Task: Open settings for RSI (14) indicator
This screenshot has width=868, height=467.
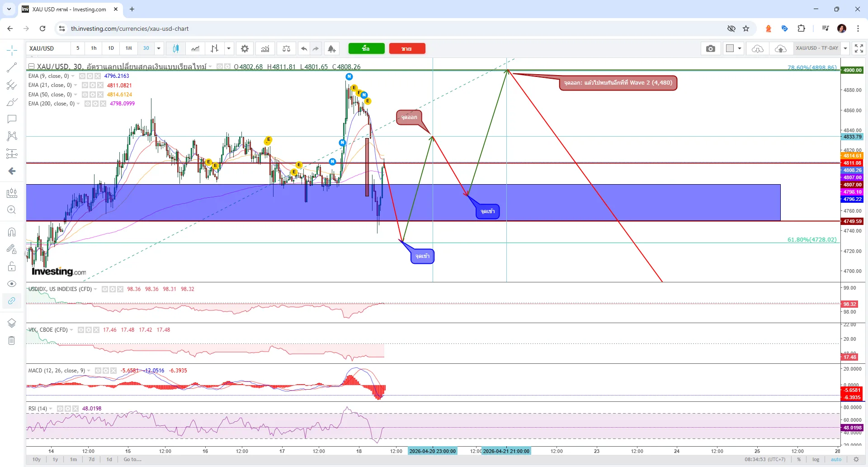Action: (x=68, y=409)
